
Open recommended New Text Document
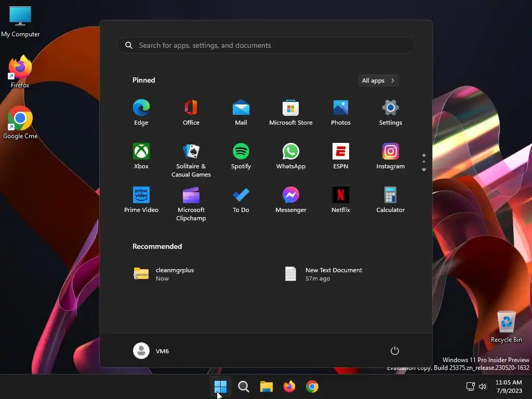324,274
